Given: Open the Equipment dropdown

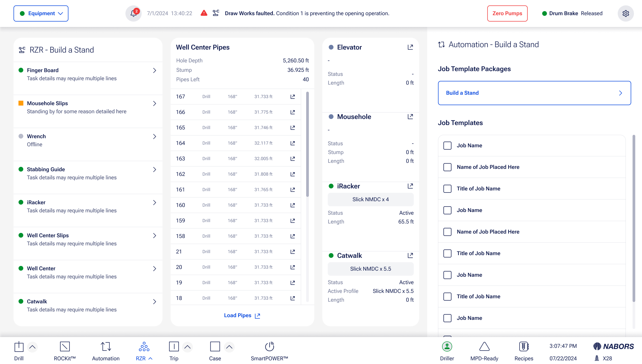Looking at the screenshot, I should 41,13.
